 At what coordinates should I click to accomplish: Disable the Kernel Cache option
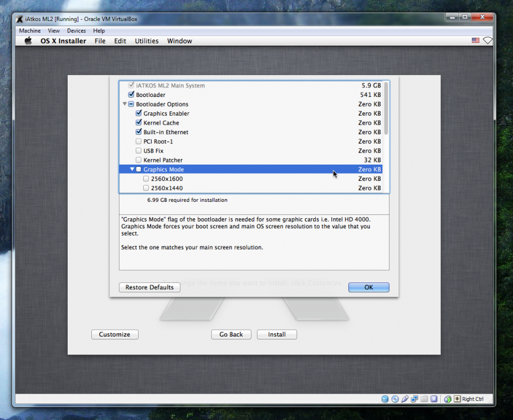coord(139,123)
